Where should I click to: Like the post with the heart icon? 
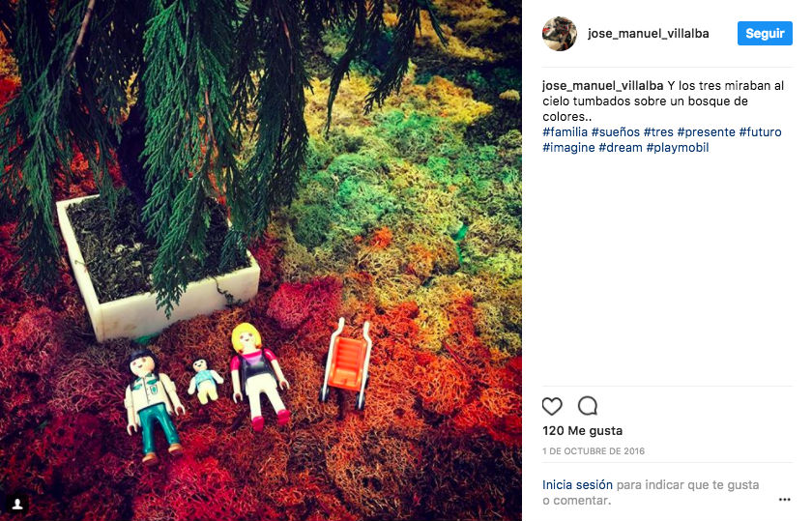[552, 406]
